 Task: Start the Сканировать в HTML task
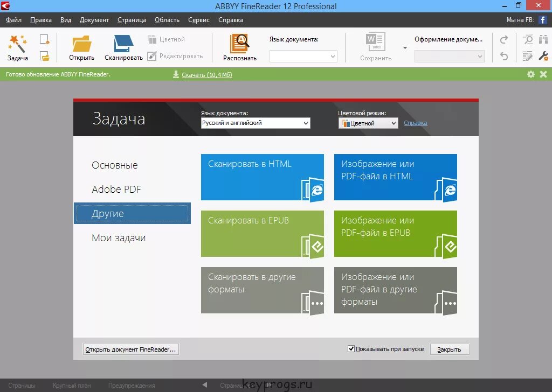pyautogui.click(x=263, y=177)
